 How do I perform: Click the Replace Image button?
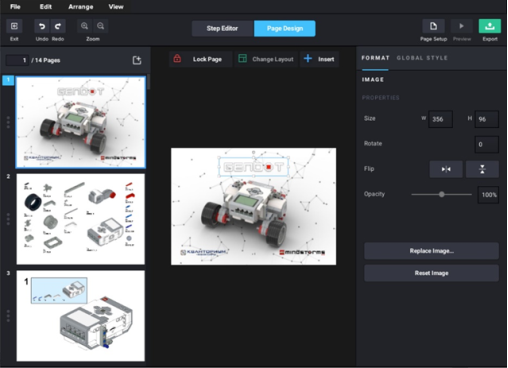click(431, 251)
